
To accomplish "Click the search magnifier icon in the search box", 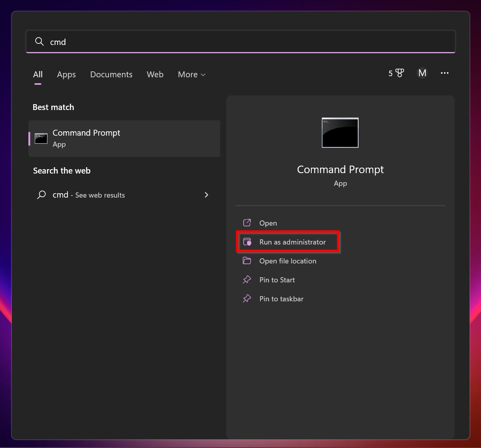I will pos(39,41).
